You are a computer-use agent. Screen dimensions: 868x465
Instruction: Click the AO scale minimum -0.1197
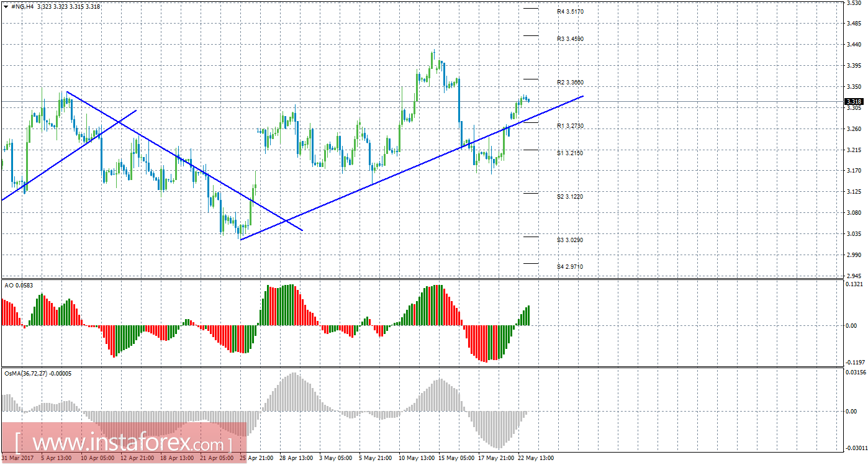point(855,362)
